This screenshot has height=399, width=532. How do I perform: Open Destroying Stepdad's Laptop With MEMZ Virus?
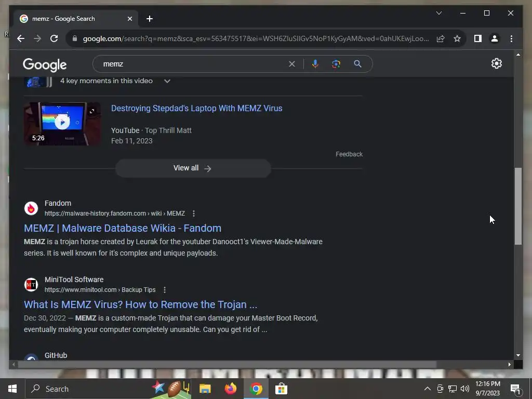pyautogui.click(x=197, y=108)
